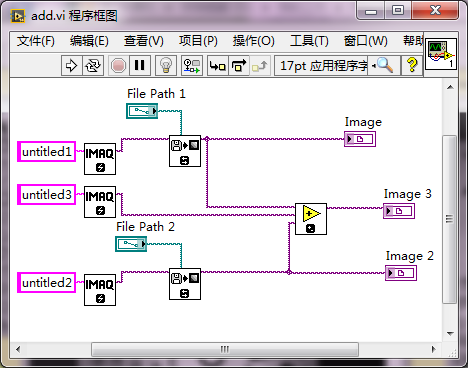This screenshot has width=468, height=368.
Task: Click the VI icon pane thumbnail
Action: coord(441,54)
